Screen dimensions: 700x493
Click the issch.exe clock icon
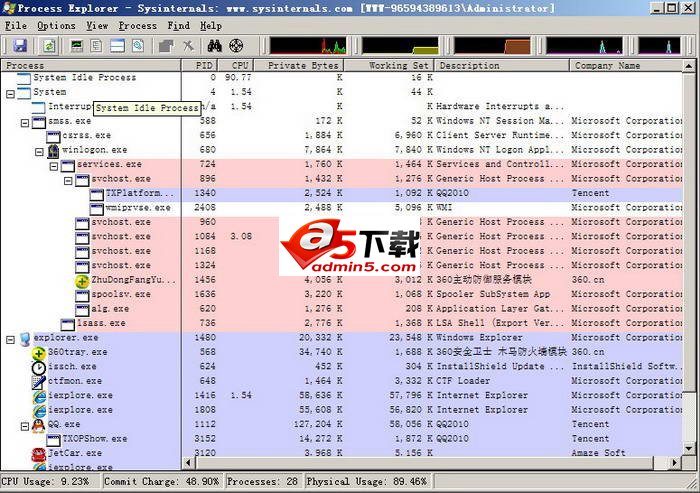coord(39,368)
